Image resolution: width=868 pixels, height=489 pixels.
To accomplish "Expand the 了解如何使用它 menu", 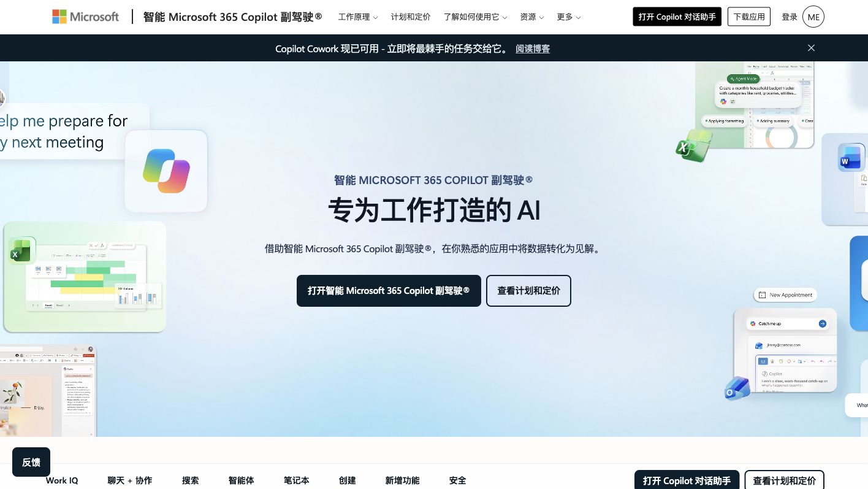I will 475,17.
